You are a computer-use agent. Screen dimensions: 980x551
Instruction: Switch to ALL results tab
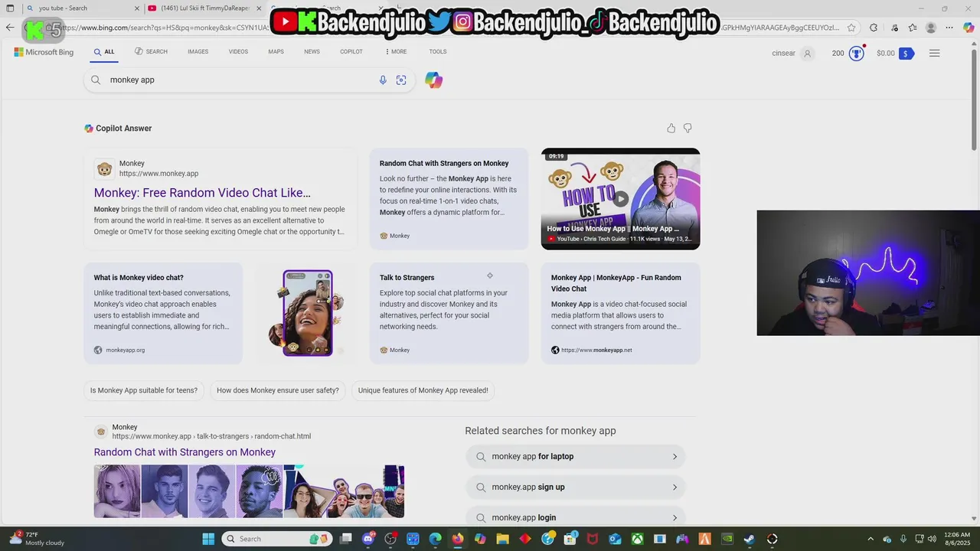(x=104, y=52)
